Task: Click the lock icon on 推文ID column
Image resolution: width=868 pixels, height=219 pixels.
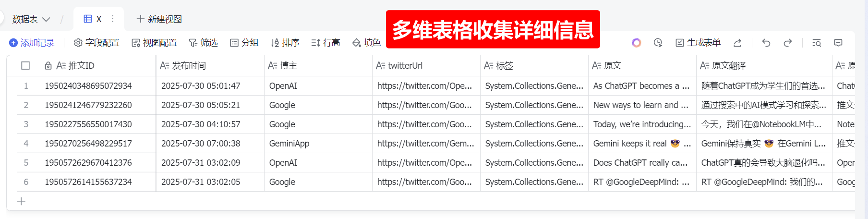Action: pyautogui.click(x=48, y=66)
